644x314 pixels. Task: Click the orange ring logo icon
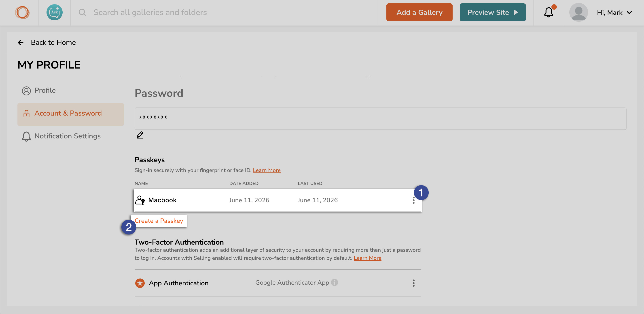[22, 12]
